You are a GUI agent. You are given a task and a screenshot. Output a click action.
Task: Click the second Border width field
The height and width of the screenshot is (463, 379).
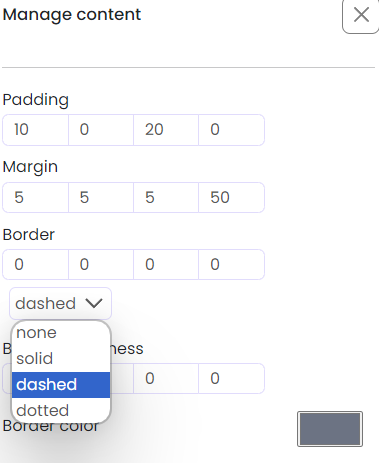coord(101,264)
